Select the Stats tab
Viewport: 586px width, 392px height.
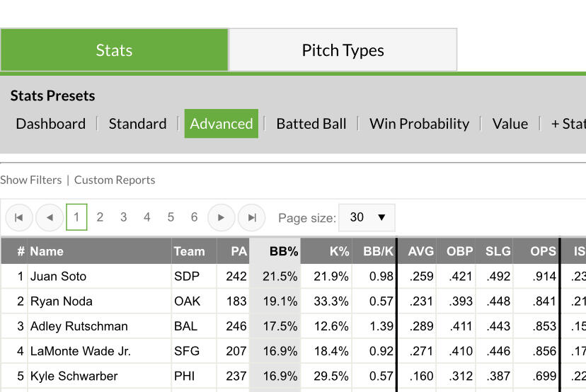[114, 50]
